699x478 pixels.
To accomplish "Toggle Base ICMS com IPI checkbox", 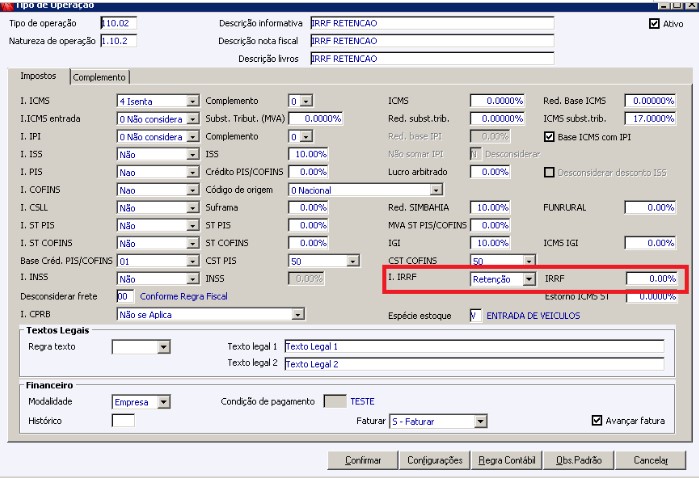I will (x=549, y=137).
